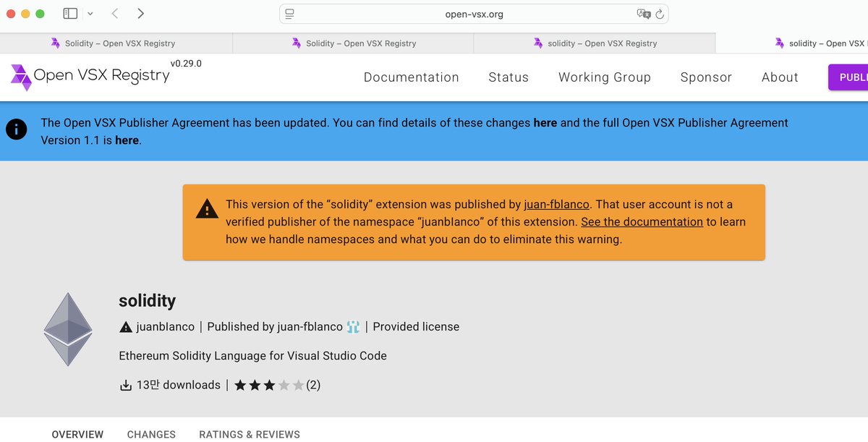The image size is (868, 442).
Task: Open the Sponsor nav link
Action: coord(706,77)
